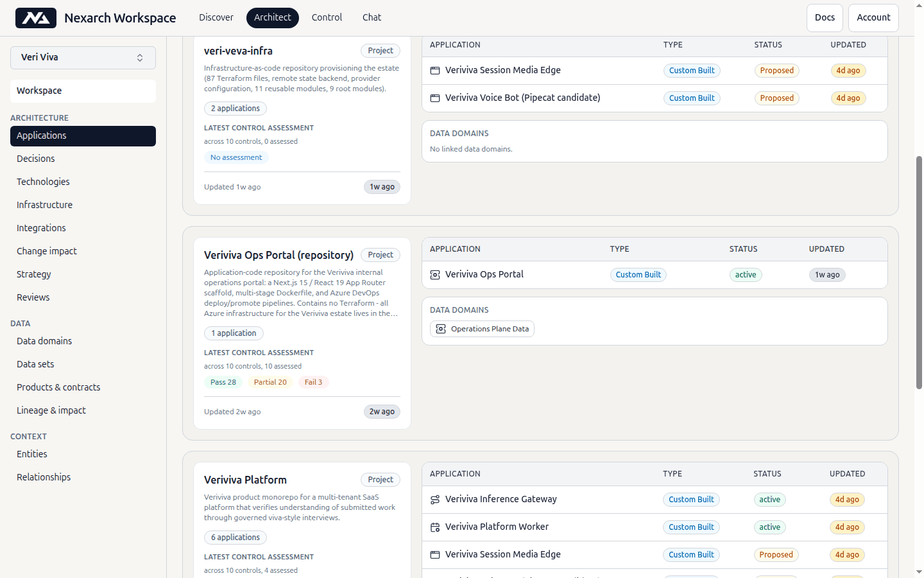
Task: Switch to the Discover tab
Action: pos(216,18)
